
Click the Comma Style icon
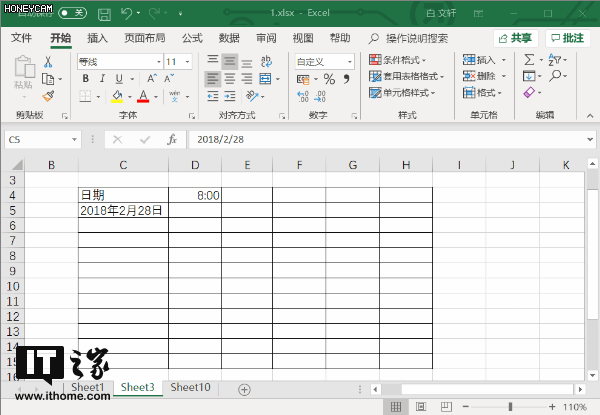(x=346, y=79)
